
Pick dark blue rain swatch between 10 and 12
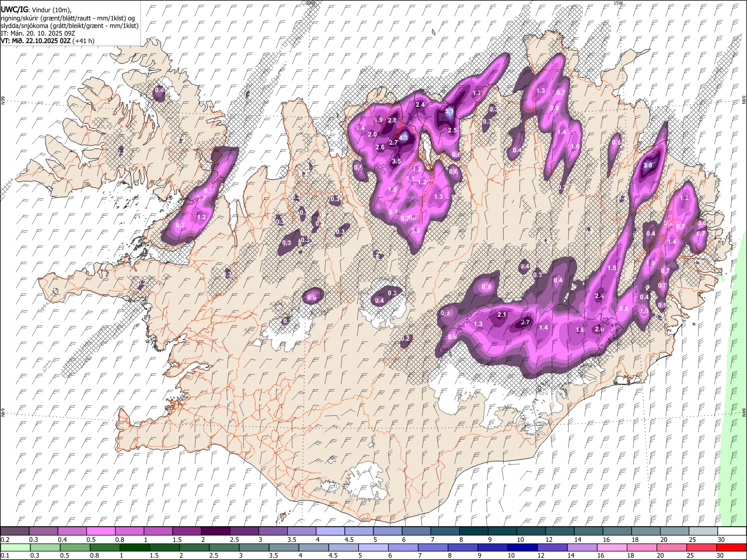pos(522,547)
